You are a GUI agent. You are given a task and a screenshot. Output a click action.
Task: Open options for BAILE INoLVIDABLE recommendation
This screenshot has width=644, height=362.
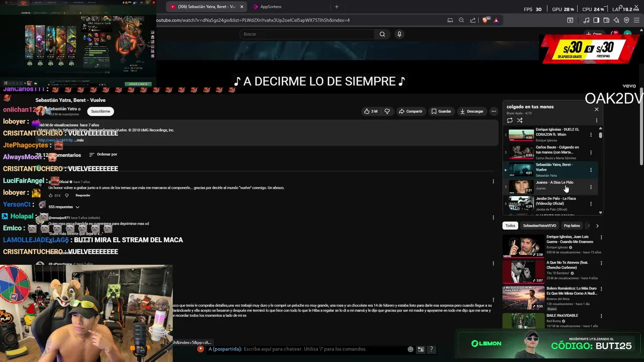601,316
